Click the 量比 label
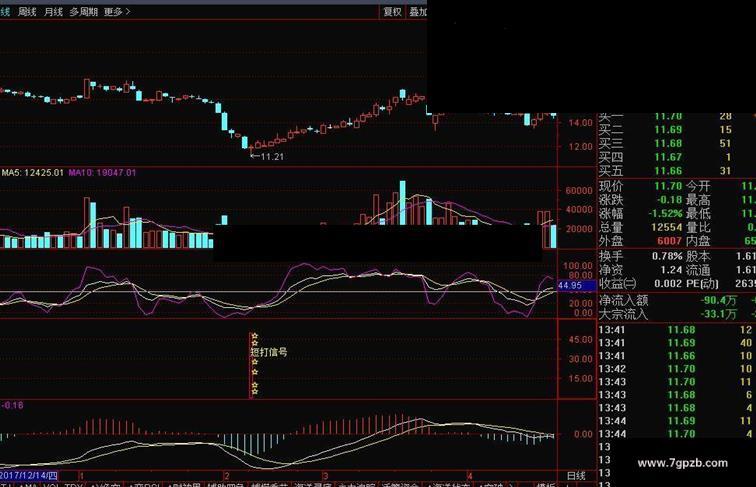This screenshot has height=487, width=756. pos(698,227)
